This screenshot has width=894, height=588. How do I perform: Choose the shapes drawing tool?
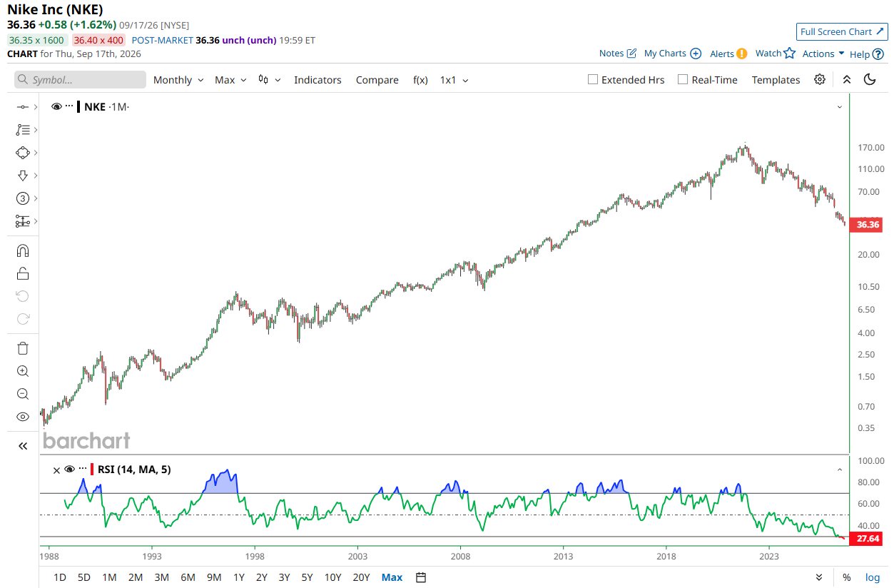(x=22, y=153)
